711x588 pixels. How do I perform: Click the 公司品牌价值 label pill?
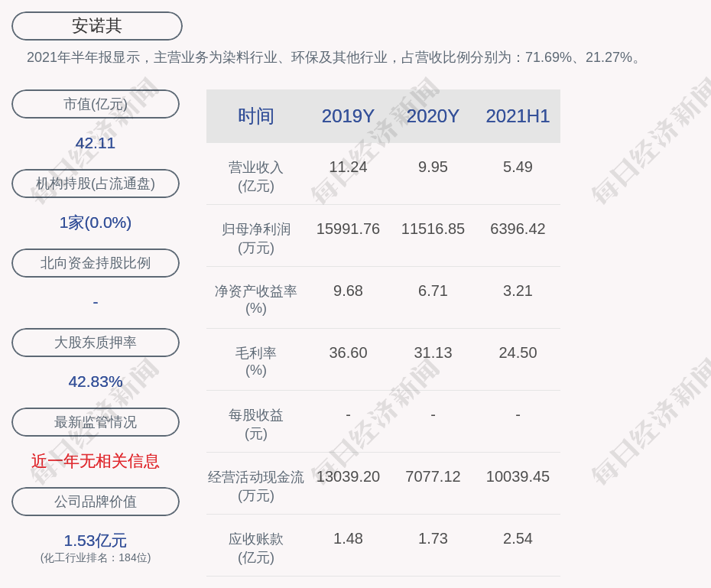pyautogui.click(x=96, y=502)
